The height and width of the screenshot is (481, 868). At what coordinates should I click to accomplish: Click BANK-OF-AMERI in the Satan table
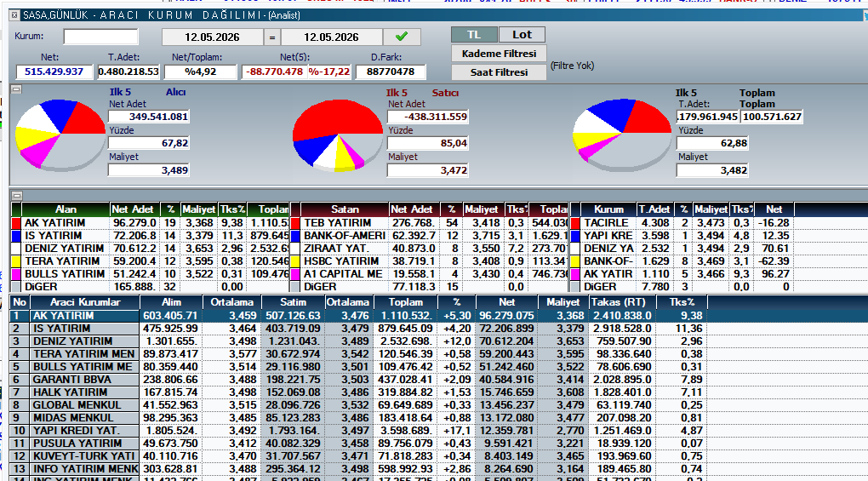point(345,236)
